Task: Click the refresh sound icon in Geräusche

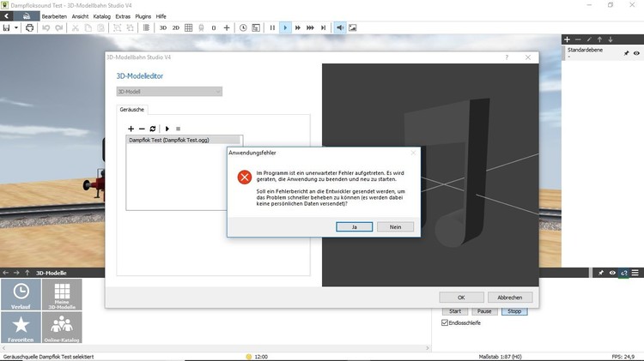Action: coord(153,129)
